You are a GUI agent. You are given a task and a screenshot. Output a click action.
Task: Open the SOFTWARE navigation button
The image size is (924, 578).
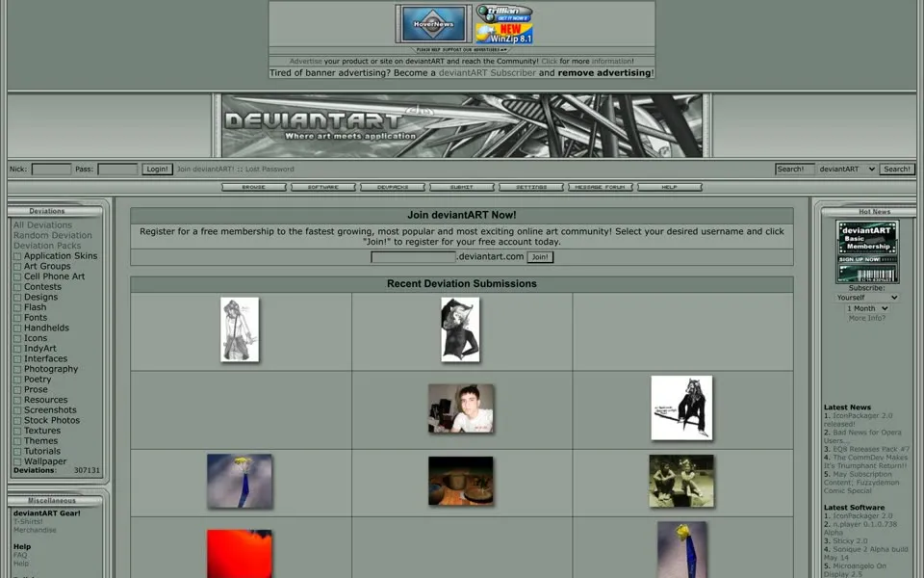[x=323, y=187]
